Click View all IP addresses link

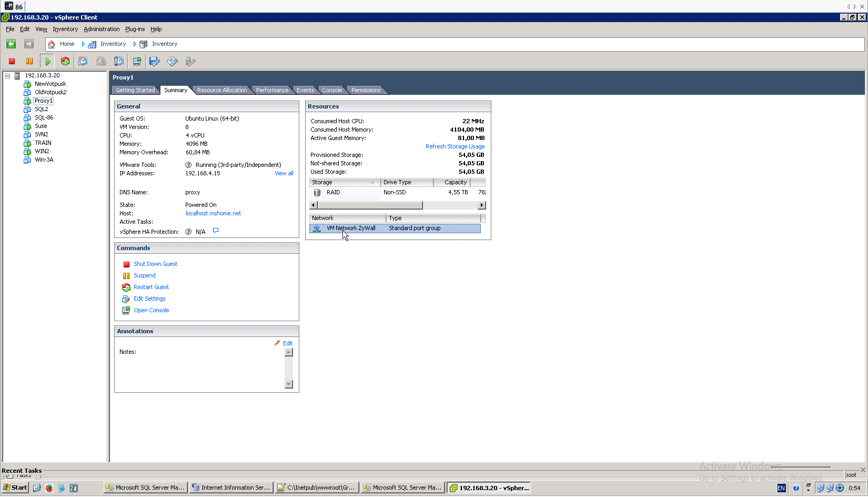[284, 174]
